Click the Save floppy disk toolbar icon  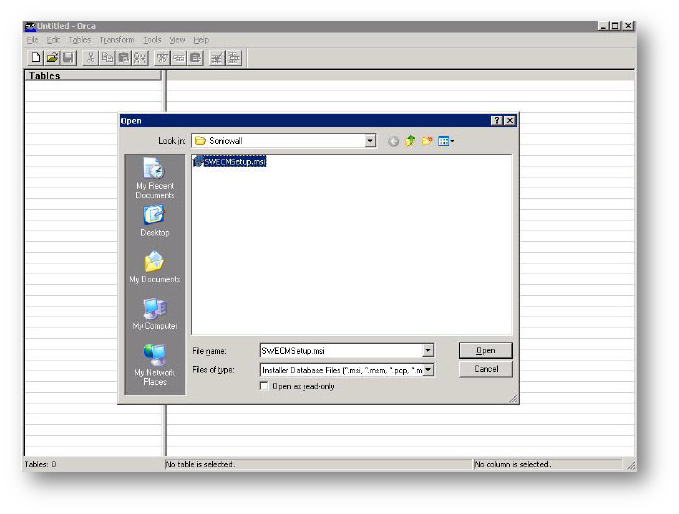(x=68, y=58)
